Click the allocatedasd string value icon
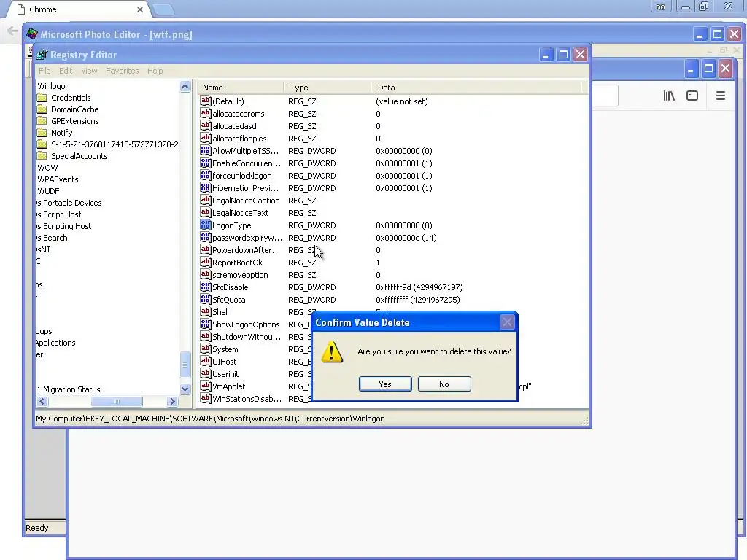 (205, 125)
